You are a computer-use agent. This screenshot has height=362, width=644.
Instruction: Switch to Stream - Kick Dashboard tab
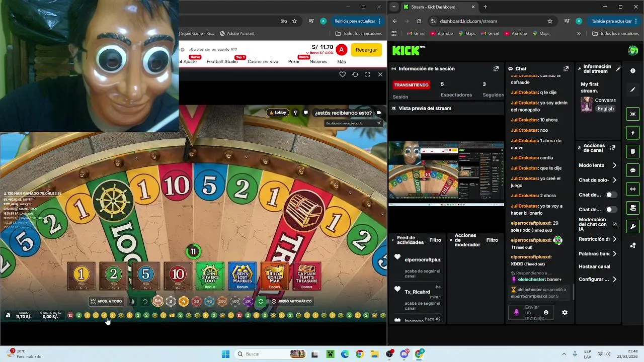click(439, 7)
